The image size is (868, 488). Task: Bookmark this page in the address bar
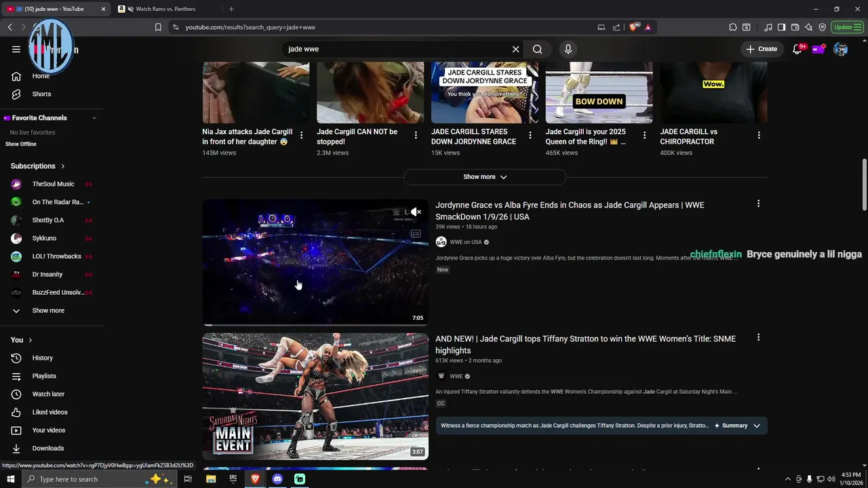[x=158, y=27]
